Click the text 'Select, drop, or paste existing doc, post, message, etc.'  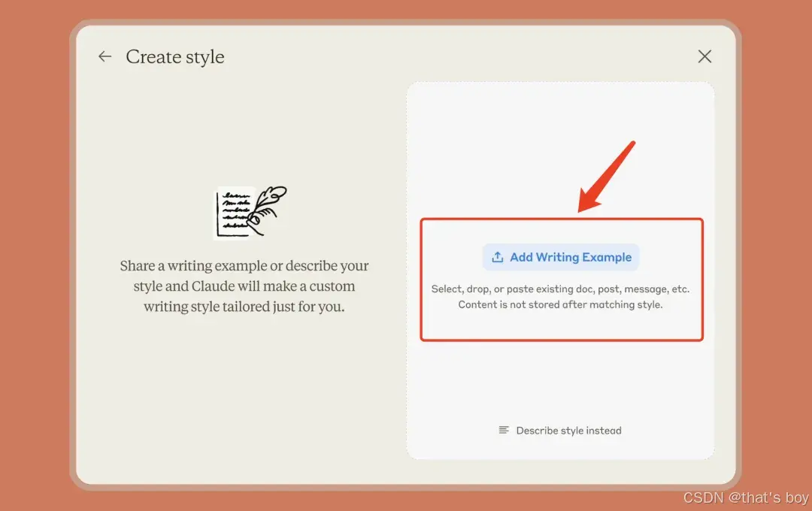pyautogui.click(x=560, y=289)
